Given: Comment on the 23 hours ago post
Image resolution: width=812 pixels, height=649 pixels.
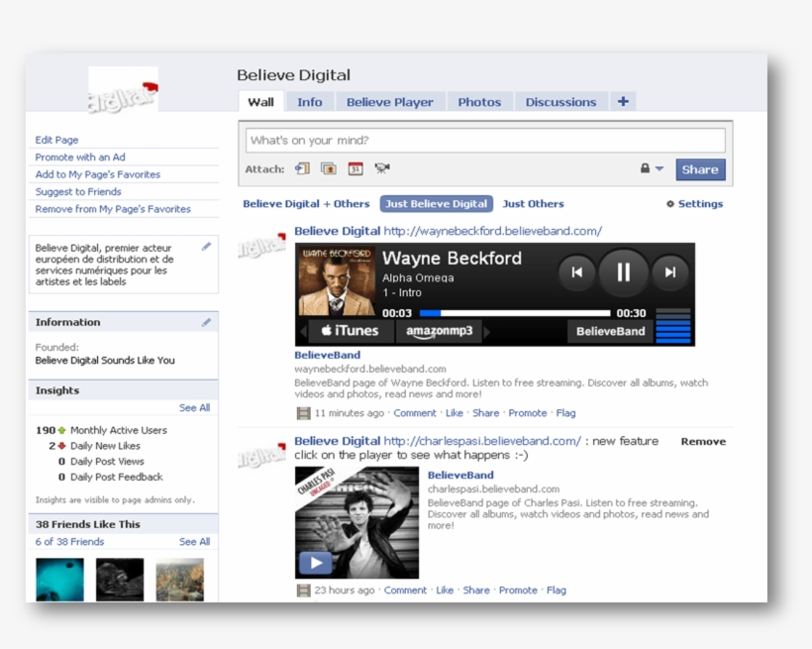Looking at the screenshot, I should pyautogui.click(x=405, y=591).
